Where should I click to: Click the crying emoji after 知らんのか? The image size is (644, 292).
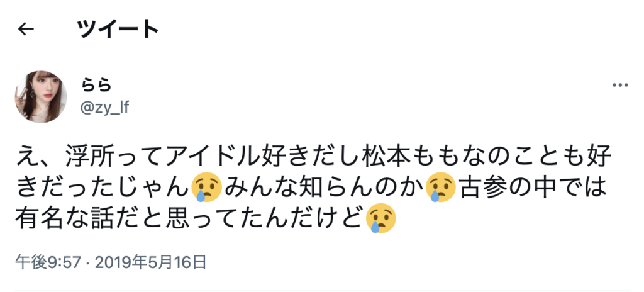pyautogui.click(x=441, y=187)
